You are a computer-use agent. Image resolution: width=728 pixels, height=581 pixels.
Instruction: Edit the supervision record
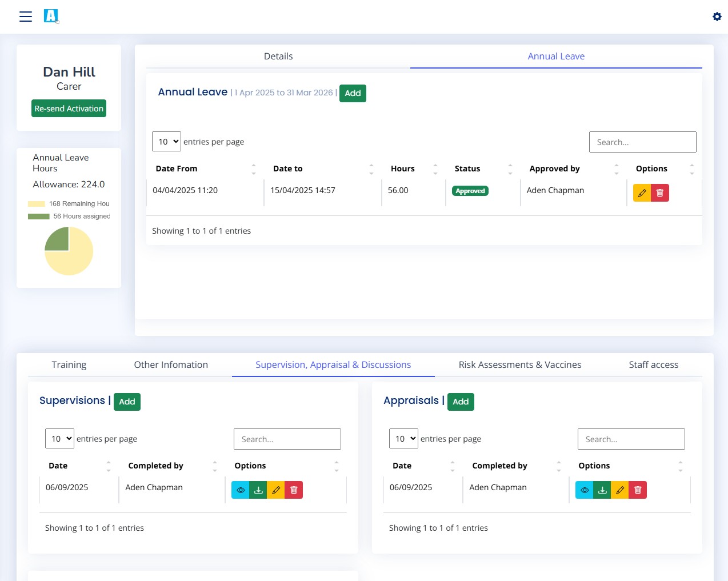276,490
